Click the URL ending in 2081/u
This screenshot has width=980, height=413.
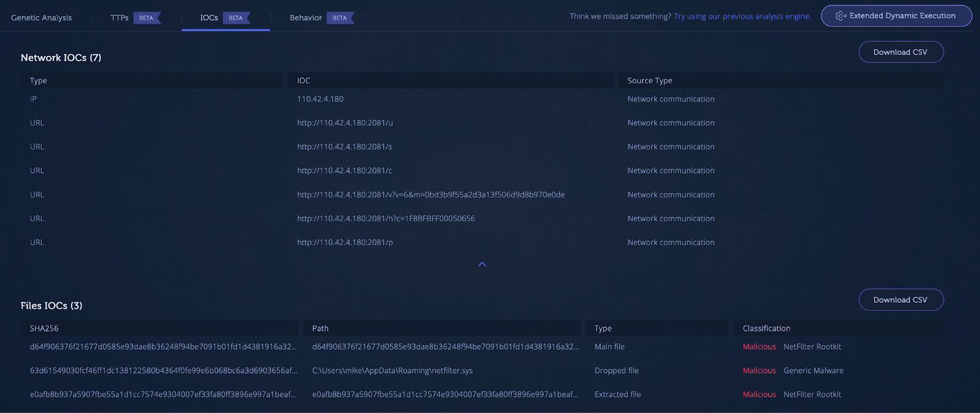(345, 123)
